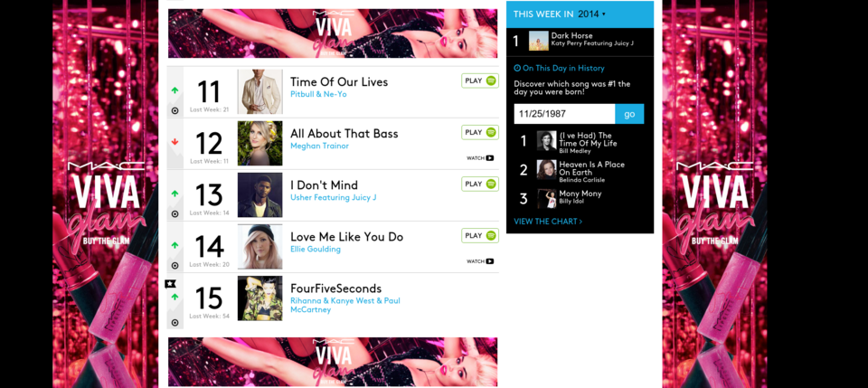Image resolution: width=868 pixels, height=388 pixels.
Task: Open the Pitbull & Ne-Yo artist link
Action: (x=318, y=95)
